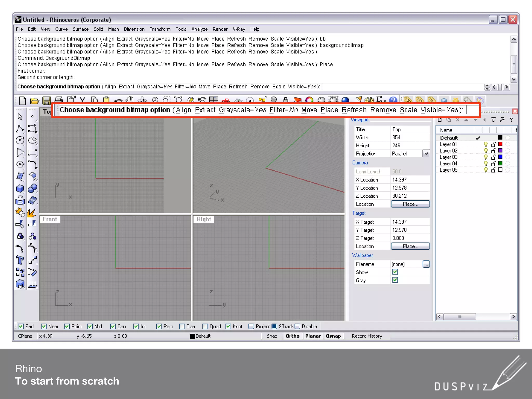
Task: Select the blue Box solid tool
Action: (20, 188)
